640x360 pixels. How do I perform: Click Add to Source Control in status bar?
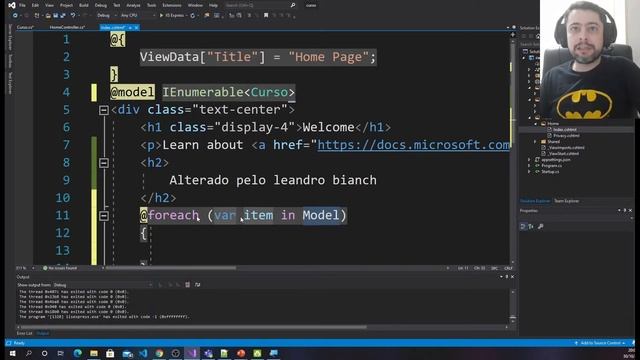[600, 343]
